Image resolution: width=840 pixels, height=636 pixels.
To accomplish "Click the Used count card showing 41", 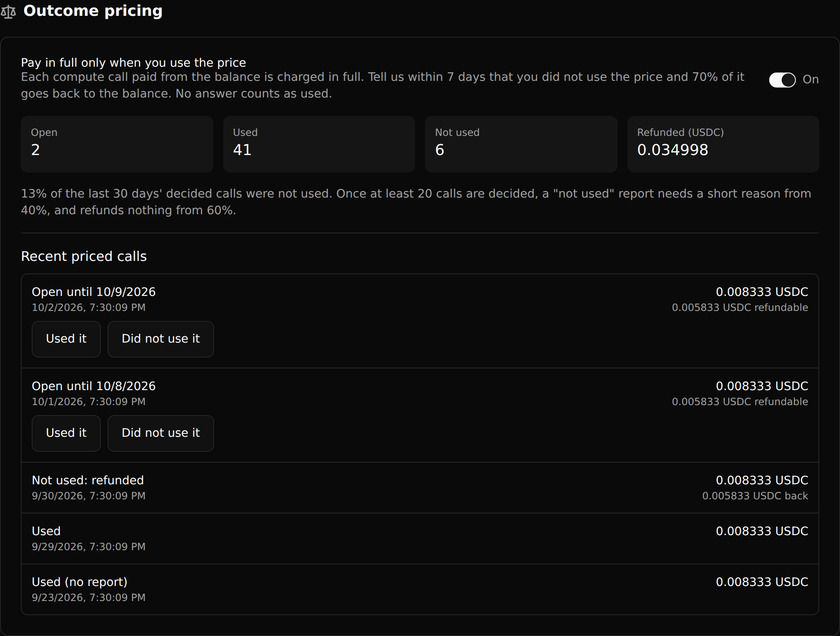I will point(319,144).
